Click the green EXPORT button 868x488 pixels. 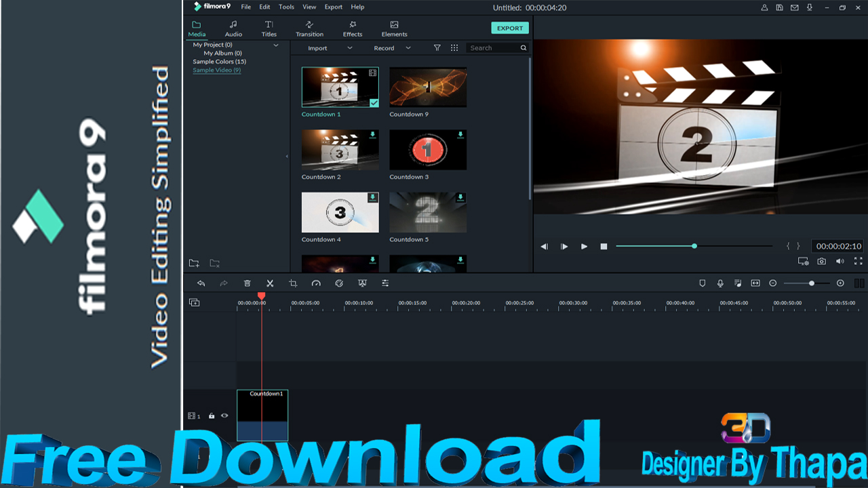510,28
